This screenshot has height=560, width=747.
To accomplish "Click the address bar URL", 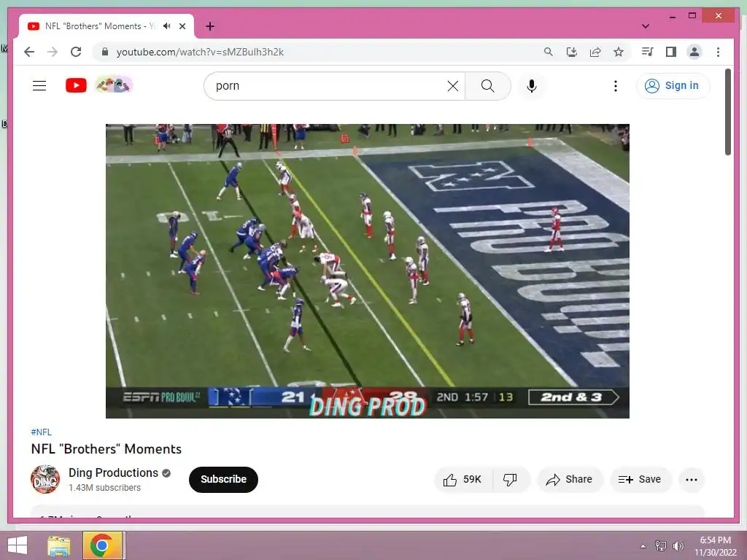I will [200, 52].
